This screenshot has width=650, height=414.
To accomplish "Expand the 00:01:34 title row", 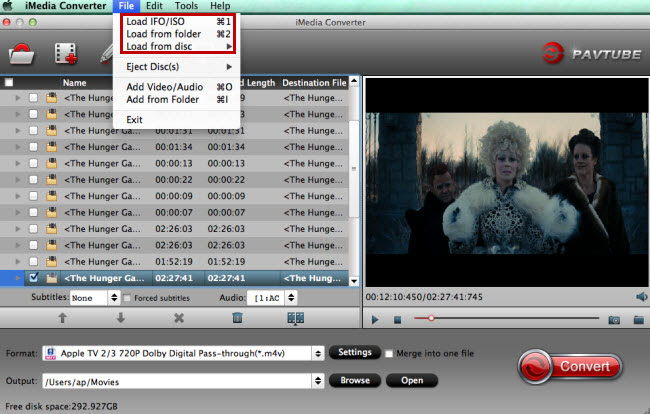I will click(x=17, y=147).
